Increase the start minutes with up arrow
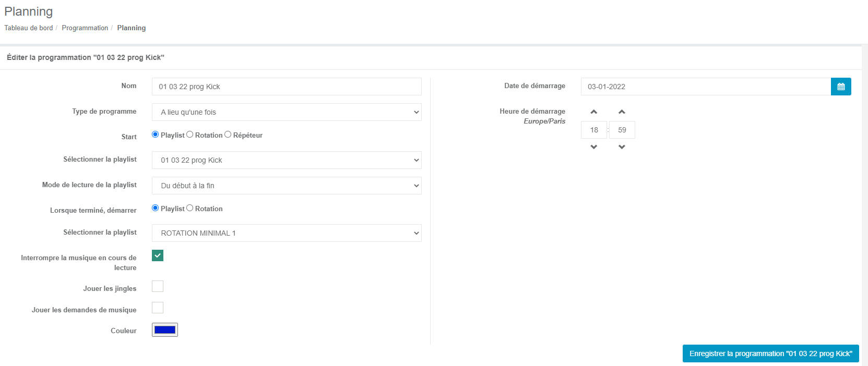Viewport: 868px width, 366px height. coord(622,112)
